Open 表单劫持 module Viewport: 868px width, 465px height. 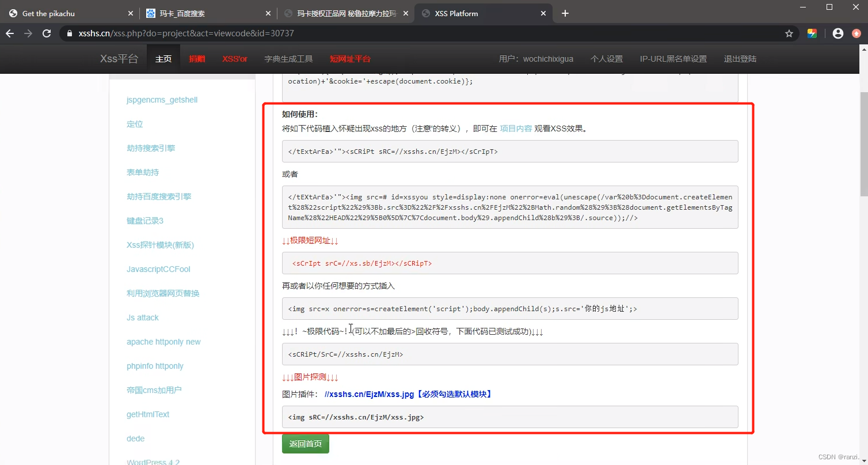pyautogui.click(x=143, y=172)
